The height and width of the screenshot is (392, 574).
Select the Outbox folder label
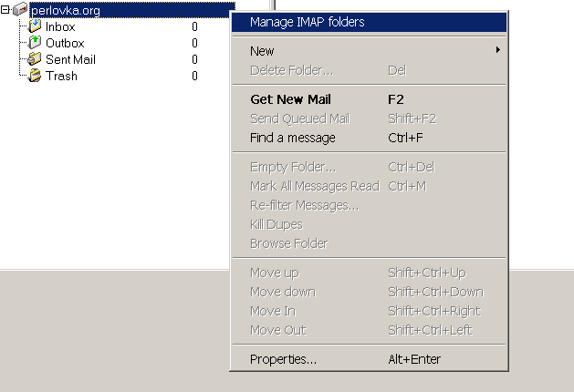coord(65,43)
